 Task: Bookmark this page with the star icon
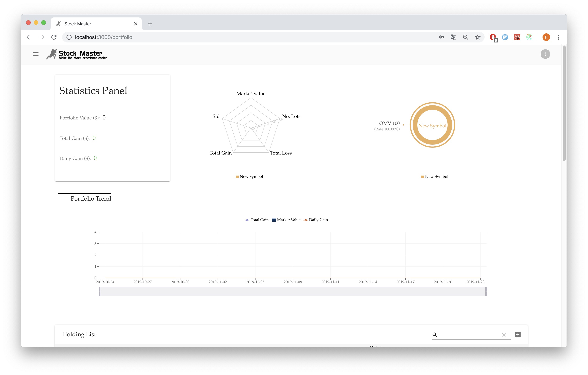click(478, 37)
